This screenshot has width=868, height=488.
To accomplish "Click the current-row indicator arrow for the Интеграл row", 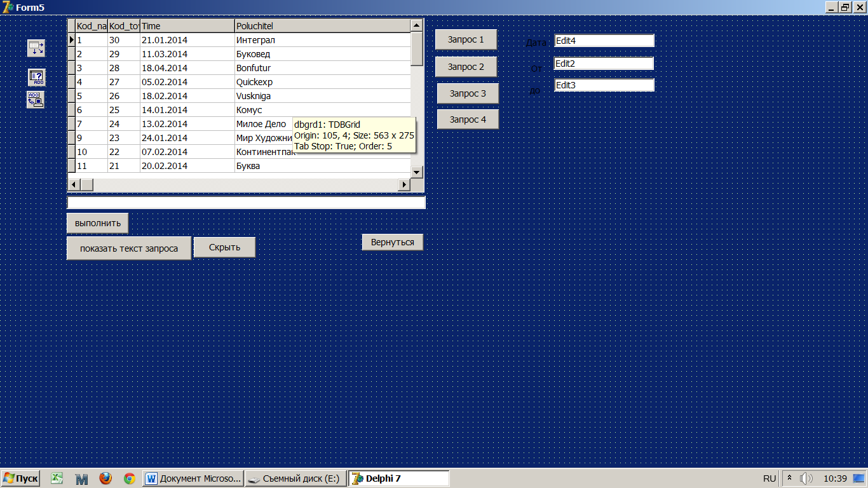I will click(72, 40).
